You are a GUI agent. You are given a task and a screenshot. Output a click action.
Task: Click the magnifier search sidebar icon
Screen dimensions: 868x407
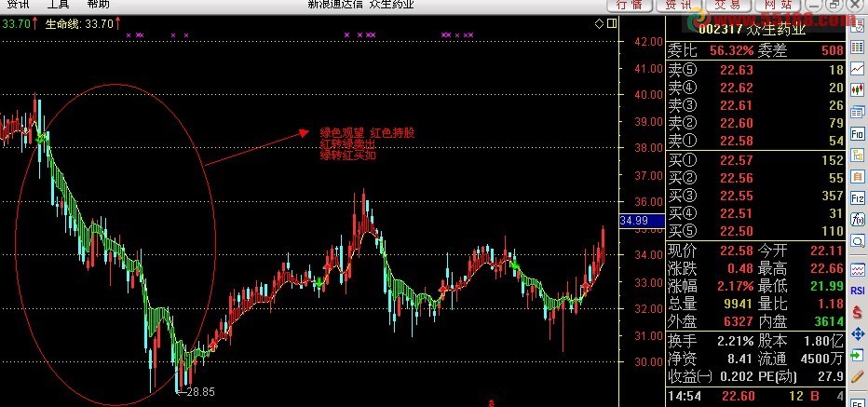tap(858, 241)
